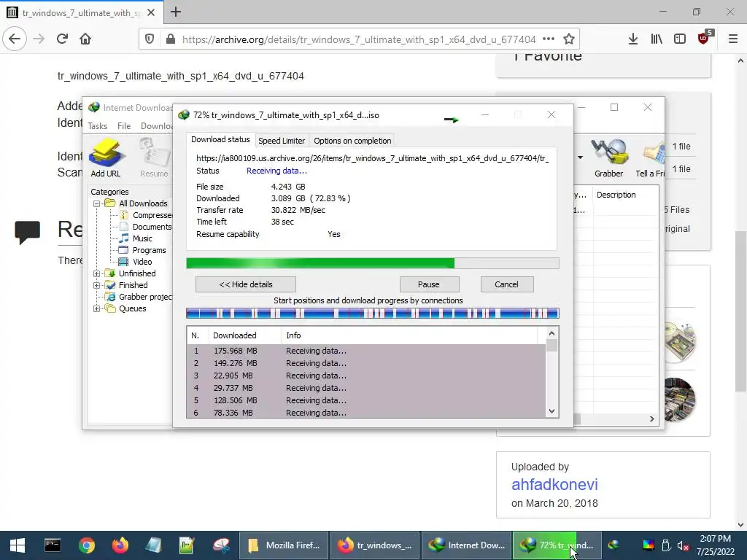Click Firefox back arrow button

coord(15,39)
